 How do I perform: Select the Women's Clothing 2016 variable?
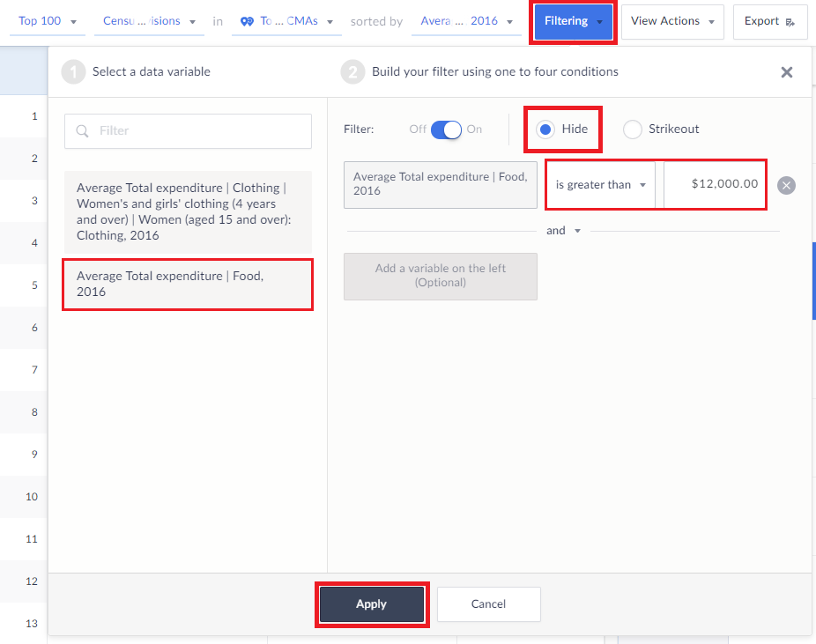coord(188,211)
